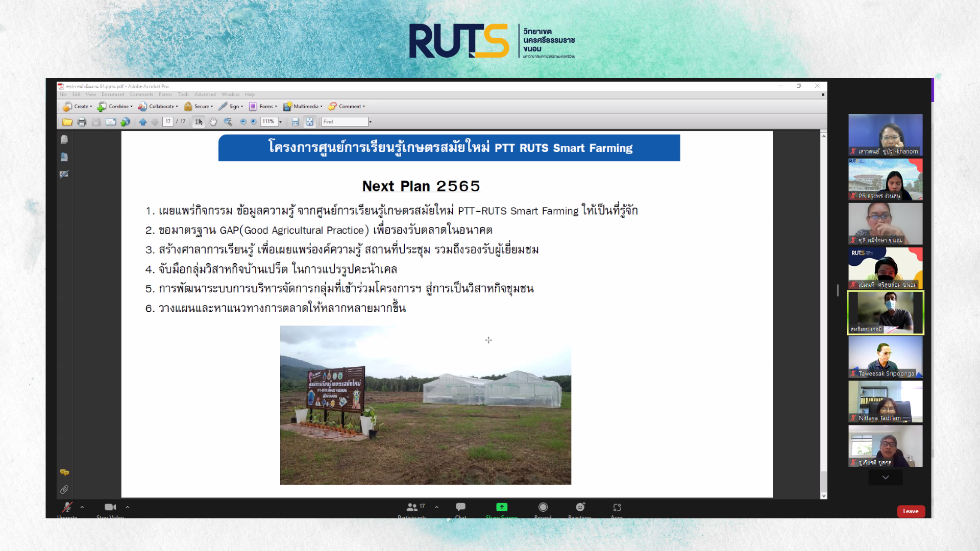980x551 pixels.
Task: Click the greenhouse farm photo in slide
Action: (x=426, y=405)
